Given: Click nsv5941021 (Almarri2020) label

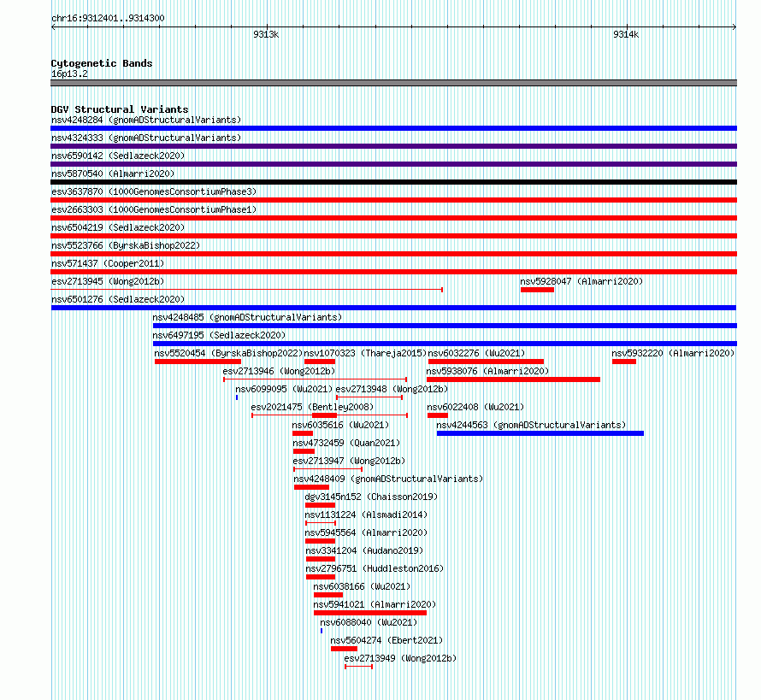Looking at the screenshot, I should 375,604.
